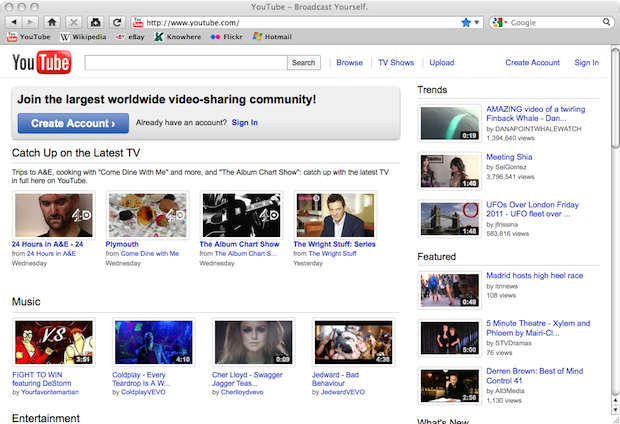Reload the page with the refresh icon
Viewport: 620px width, 424px height.
pos(117,22)
